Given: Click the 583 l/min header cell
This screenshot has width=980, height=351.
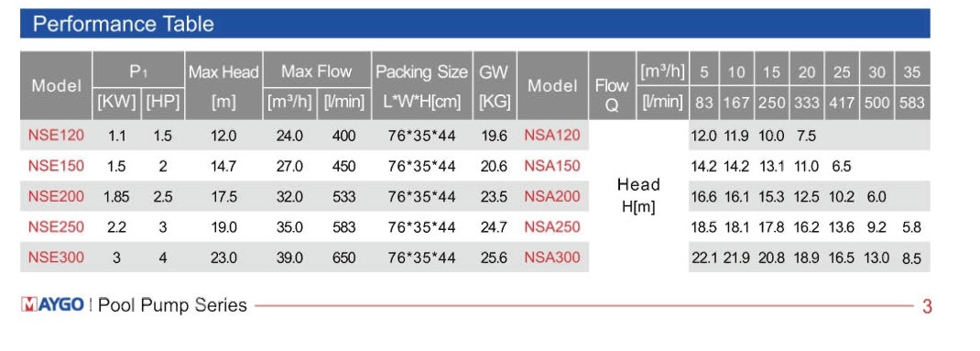Looking at the screenshot, I should [x=912, y=104].
